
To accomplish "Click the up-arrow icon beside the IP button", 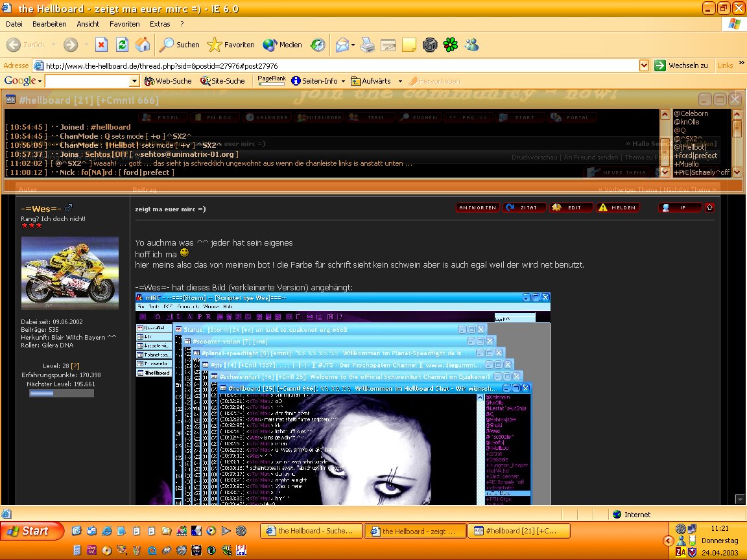I will (x=709, y=207).
